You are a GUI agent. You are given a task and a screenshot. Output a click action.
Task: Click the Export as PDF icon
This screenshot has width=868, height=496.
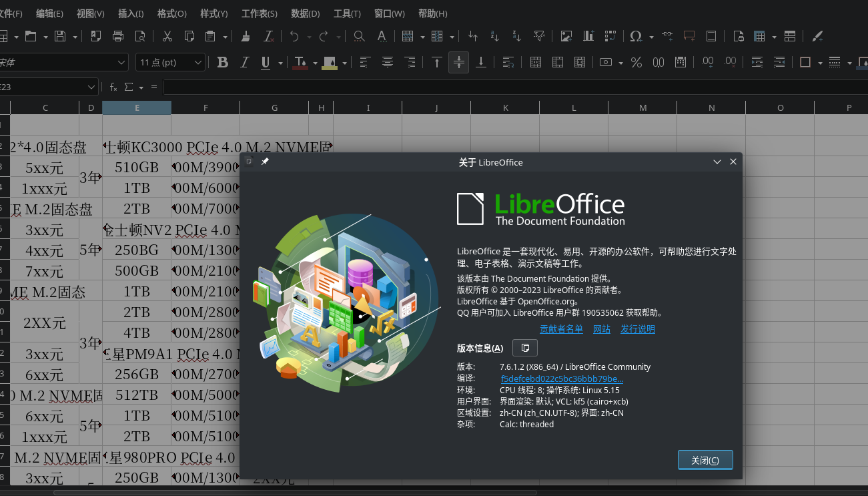click(x=96, y=36)
